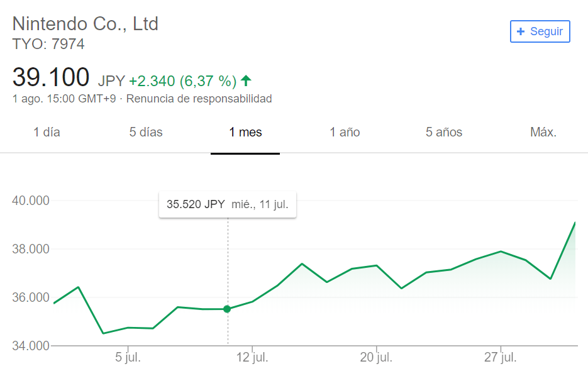The image size is (588, 376).
Task: Click the 34.000 y-axis label
Action: click(x=31, y=346)
